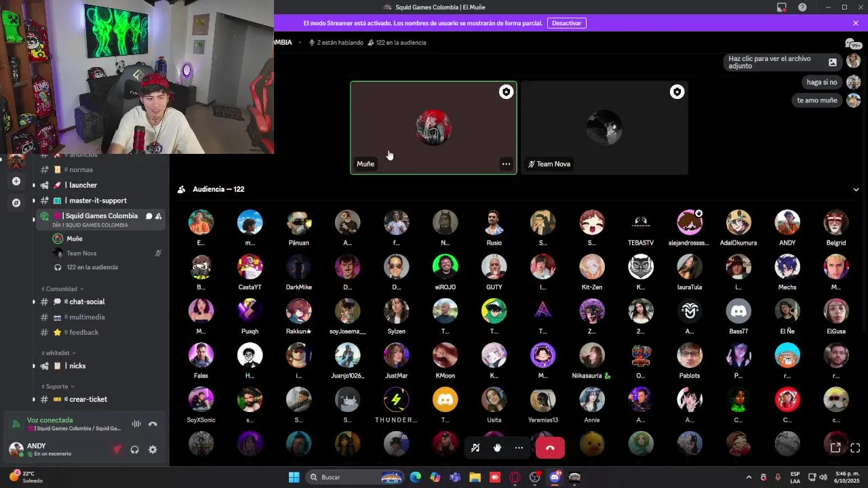Raise hand to request to speak
868x488 pixels.
click(x=497, y=447)
